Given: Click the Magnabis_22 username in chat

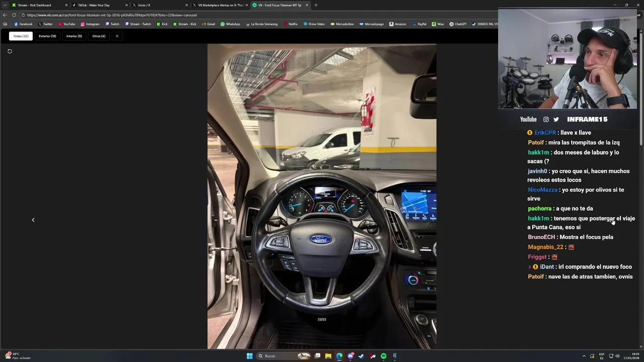Looking at the screenshot, I should 545,247.
